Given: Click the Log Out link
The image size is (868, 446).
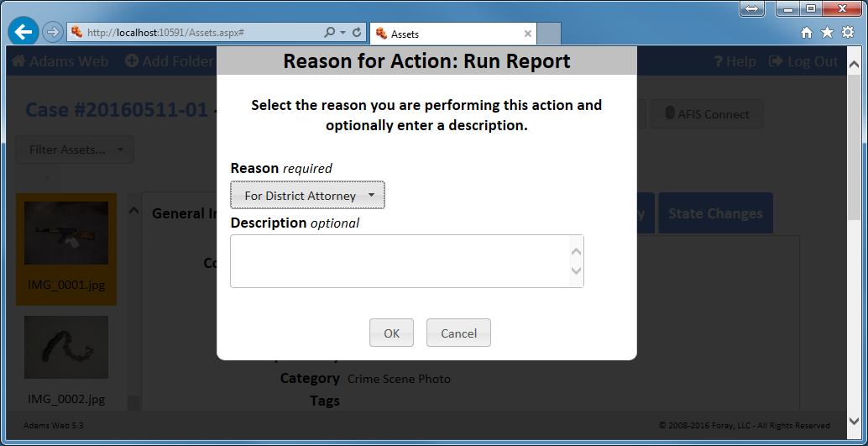Looking at the screenshot, I should point(803,61).
